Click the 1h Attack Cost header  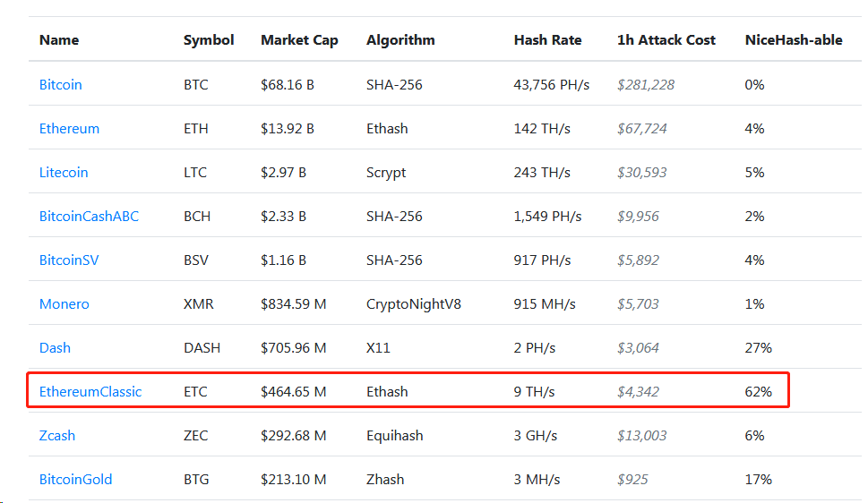click(x=666, y=40)
